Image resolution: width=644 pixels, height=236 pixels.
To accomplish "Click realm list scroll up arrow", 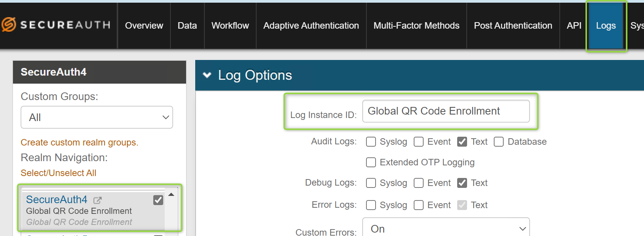I will (171, 194).
